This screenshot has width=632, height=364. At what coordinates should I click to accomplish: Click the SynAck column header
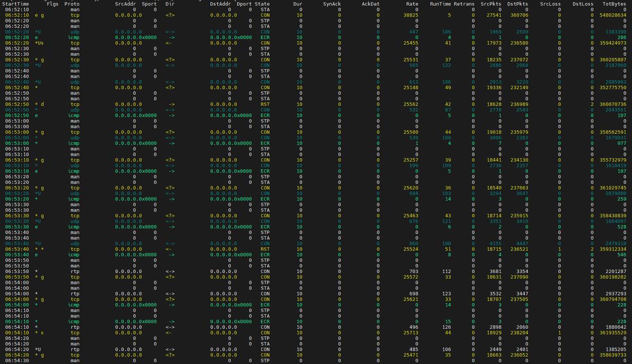tap(332, 4)
